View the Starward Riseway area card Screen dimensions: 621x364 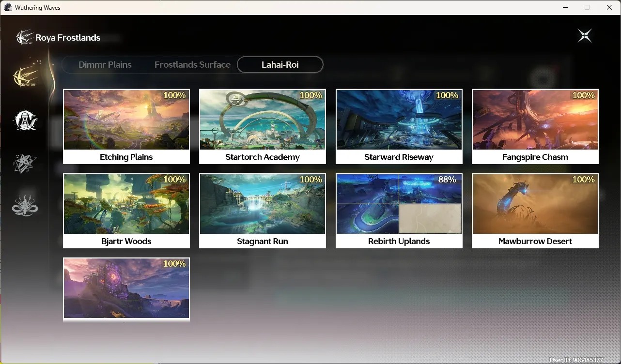(x=399, y=126)
